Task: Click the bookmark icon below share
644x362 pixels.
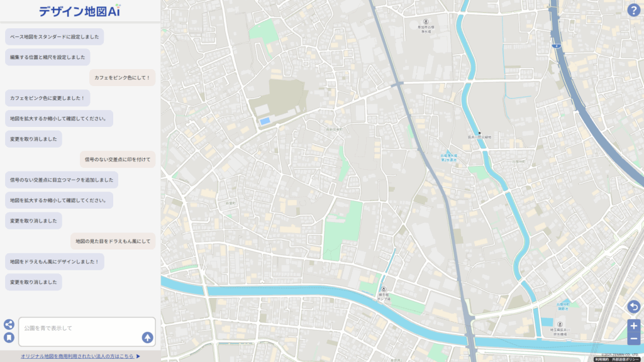Action: pyautogui.click(x=9, y=337)
